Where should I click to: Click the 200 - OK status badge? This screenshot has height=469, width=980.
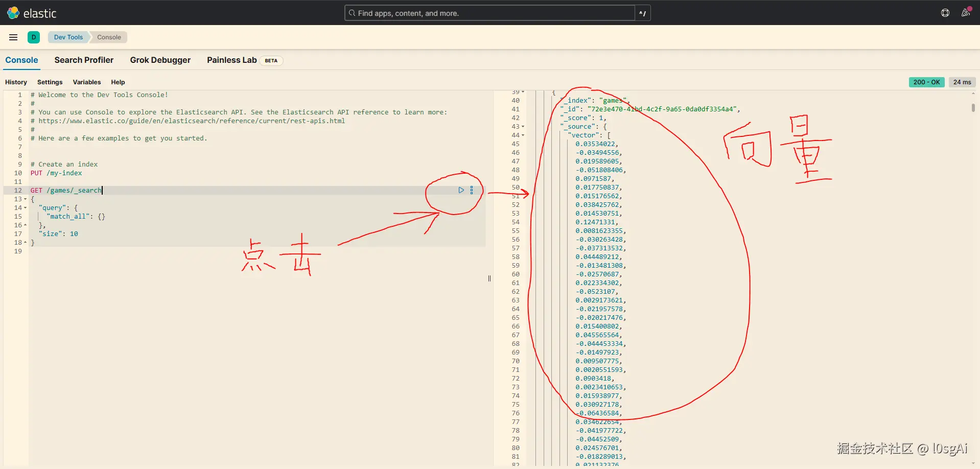[x=926, y=82]
